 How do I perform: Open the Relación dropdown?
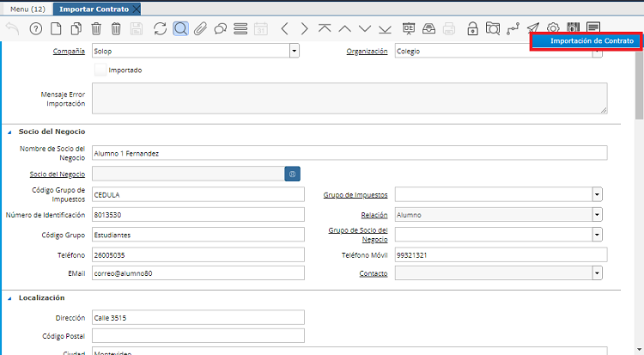[597, 214]
